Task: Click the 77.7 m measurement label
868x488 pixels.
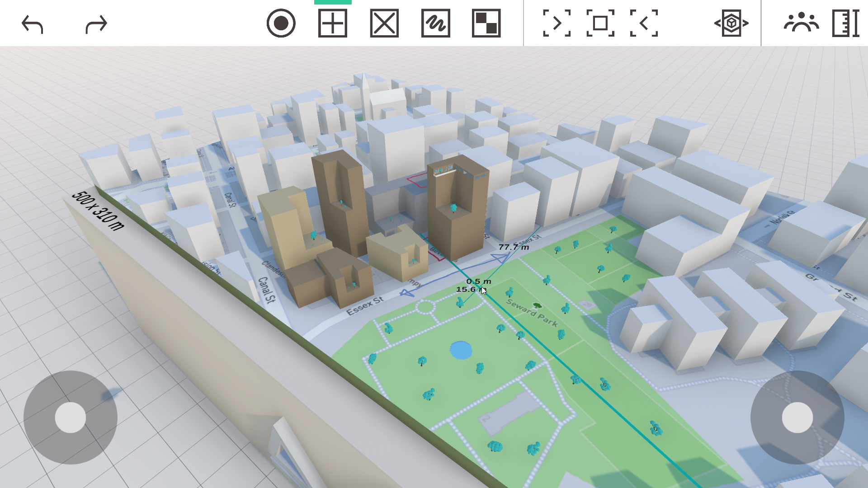Action: click(x=514, y=247)
